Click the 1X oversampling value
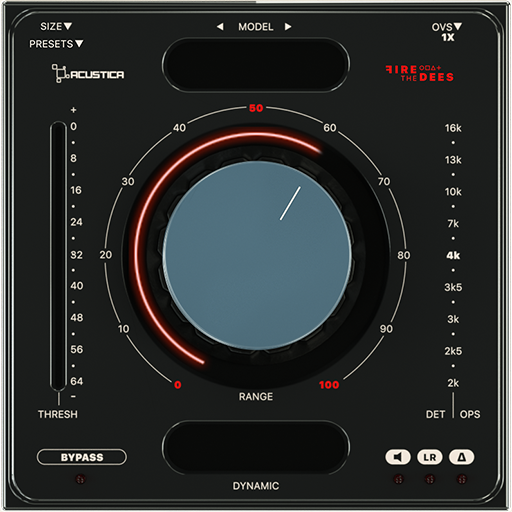This screenshot has height=512, width=512. [x=448, y=37]
